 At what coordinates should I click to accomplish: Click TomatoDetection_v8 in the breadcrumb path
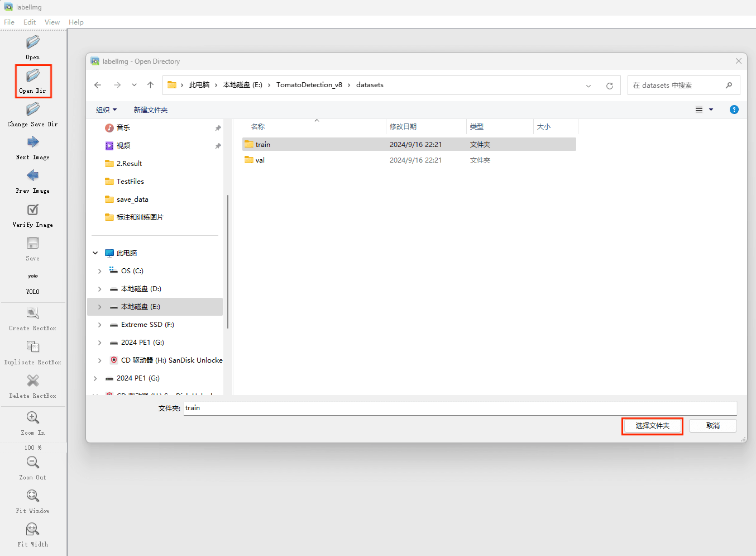(309, 85)
